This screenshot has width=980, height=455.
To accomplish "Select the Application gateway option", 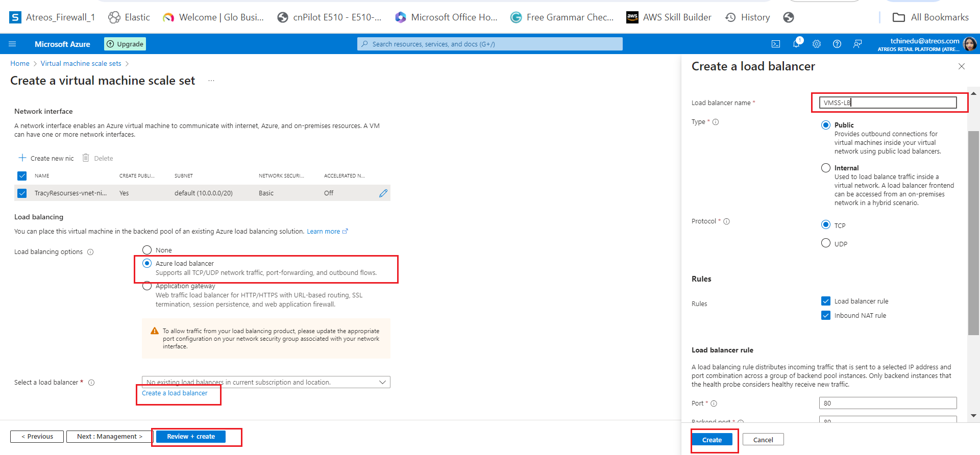I will tap(147, 286).
